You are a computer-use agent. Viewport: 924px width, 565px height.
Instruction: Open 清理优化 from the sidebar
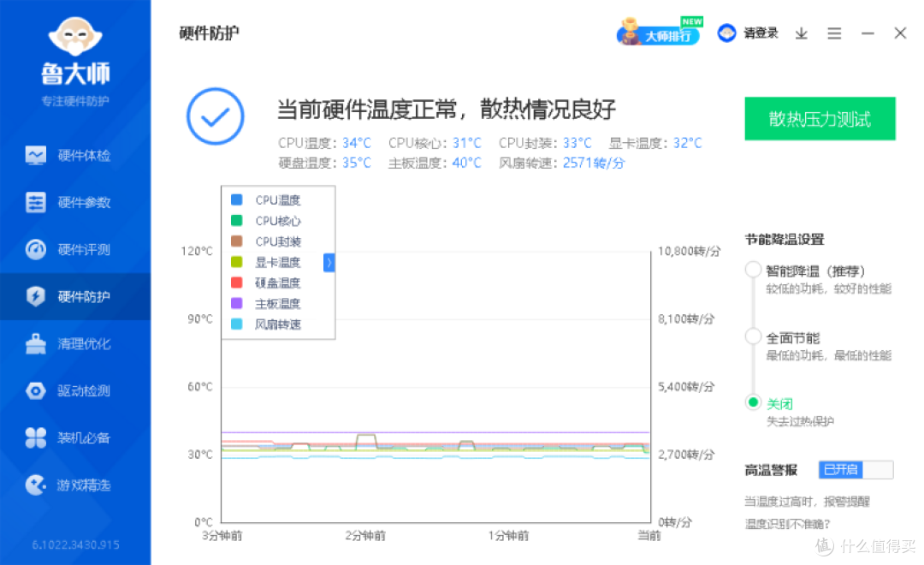(75, 344)
